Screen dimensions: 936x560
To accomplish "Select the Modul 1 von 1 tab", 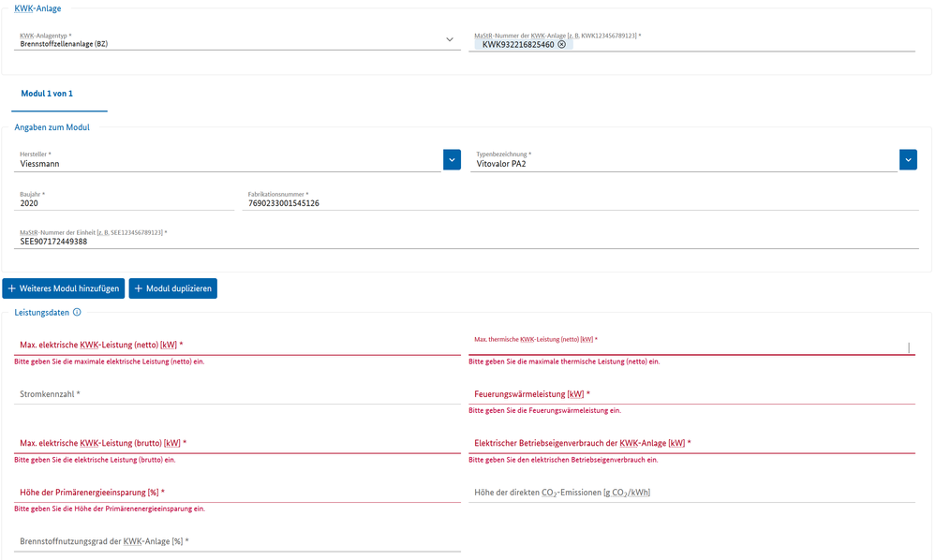I will point(47,95).
